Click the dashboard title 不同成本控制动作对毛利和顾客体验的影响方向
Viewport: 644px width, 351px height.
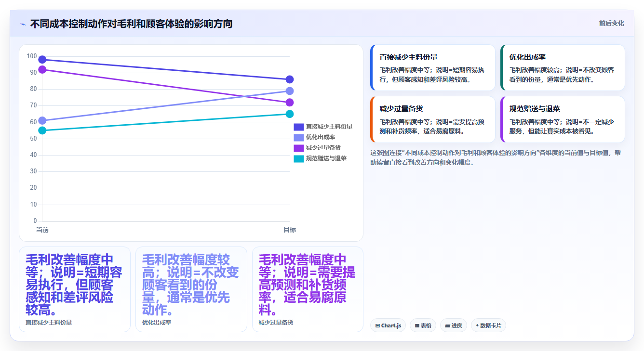131,24
